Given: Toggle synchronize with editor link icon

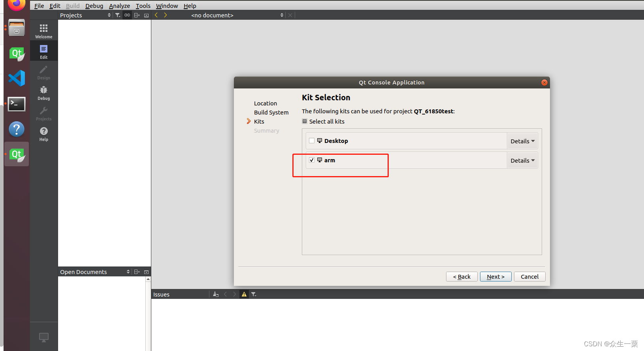Looking at the screenshot, I should (127, 15).
